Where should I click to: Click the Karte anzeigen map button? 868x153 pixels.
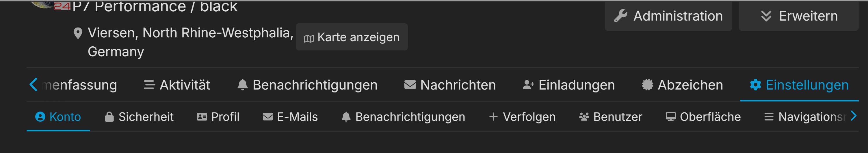352,37
